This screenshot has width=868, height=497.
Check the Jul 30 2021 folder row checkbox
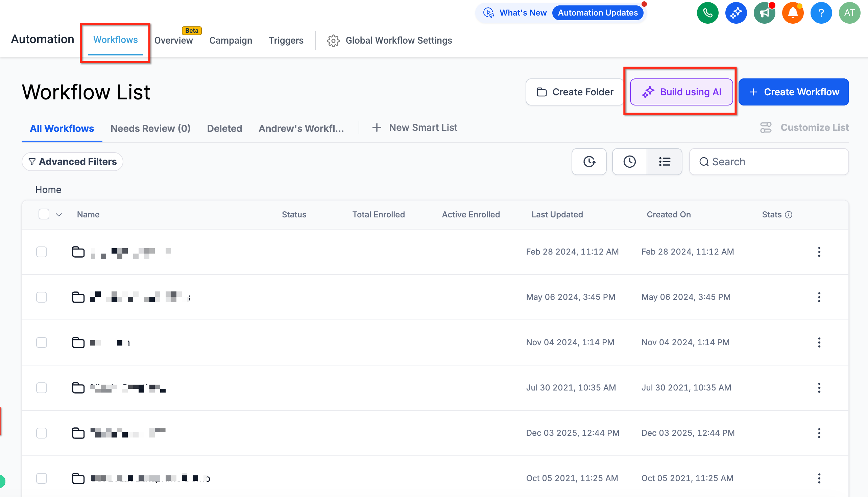(x=42, y=388)
